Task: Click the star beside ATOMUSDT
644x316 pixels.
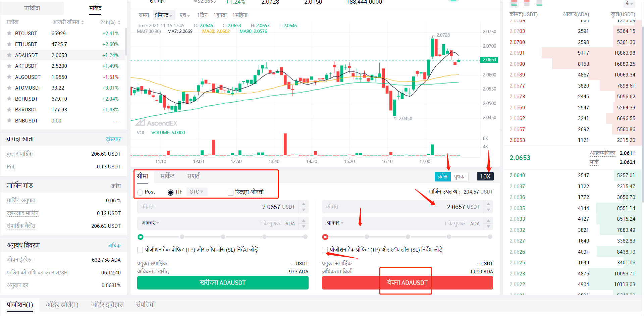Action: (x=9, y=88)
